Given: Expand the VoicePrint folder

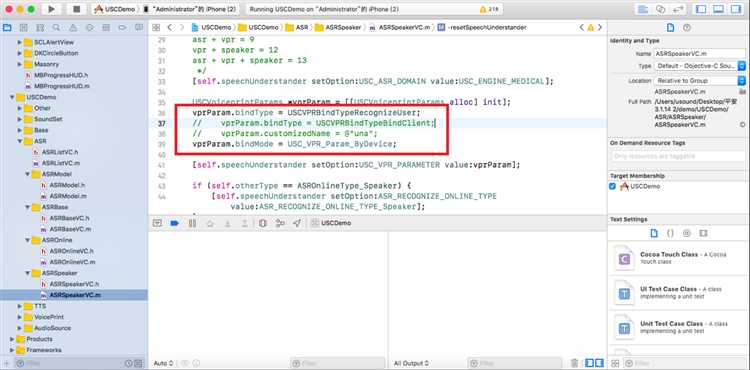Looking at the screenshot, I should pyautogui.click(x=20, y=317).
